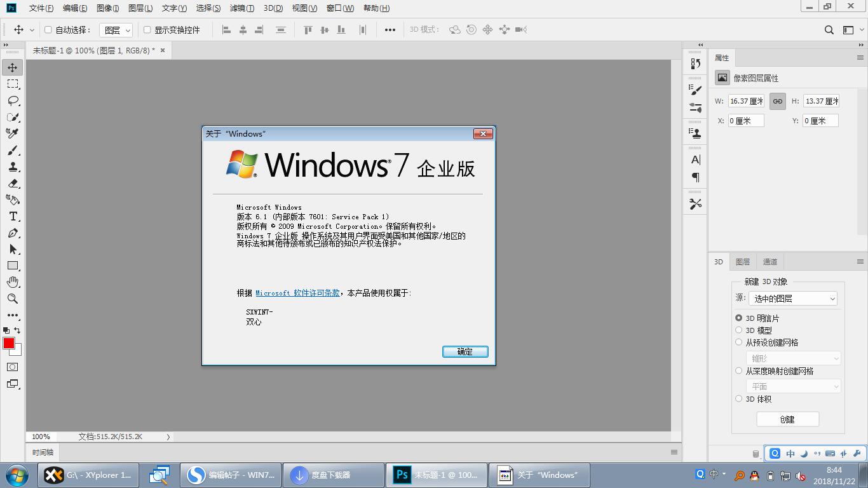
Task: Select the Eraser tool
Action: click(13, 184)
